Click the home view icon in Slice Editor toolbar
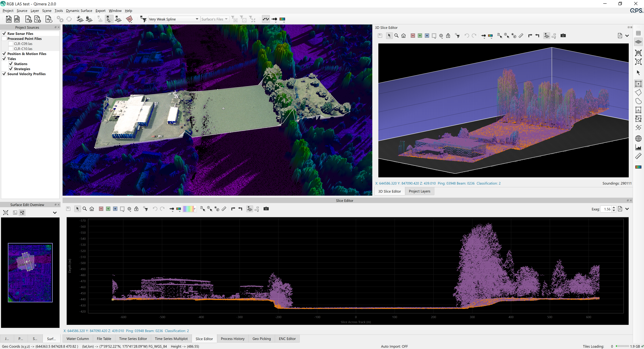 pos(92,209)
